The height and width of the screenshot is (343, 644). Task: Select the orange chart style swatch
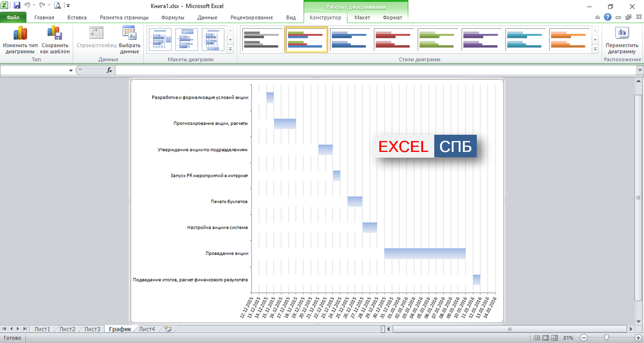tap(568, 39)
